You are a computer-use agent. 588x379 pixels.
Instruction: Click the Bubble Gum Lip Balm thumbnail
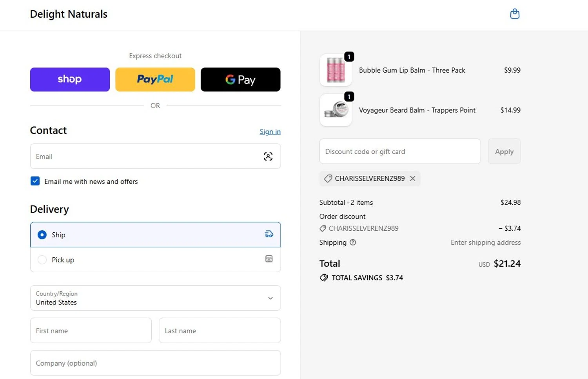[x=336, y=71]
